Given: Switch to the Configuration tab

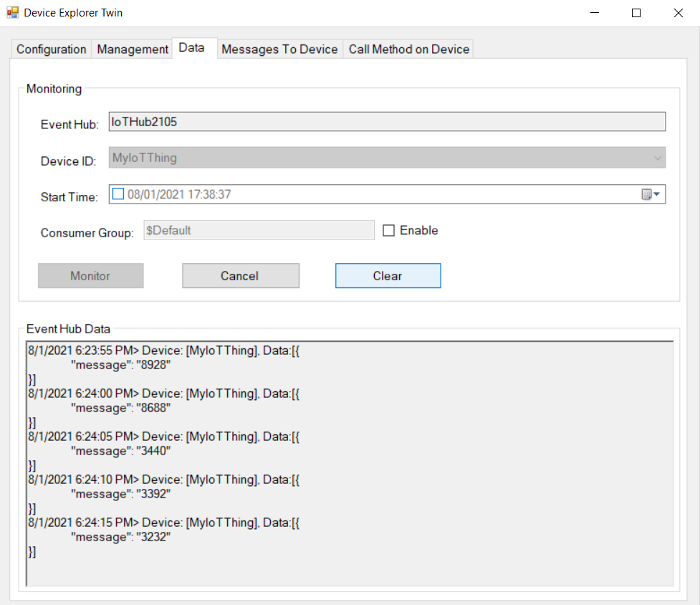Looking at the screenshot, I should (x=51, y=49).
